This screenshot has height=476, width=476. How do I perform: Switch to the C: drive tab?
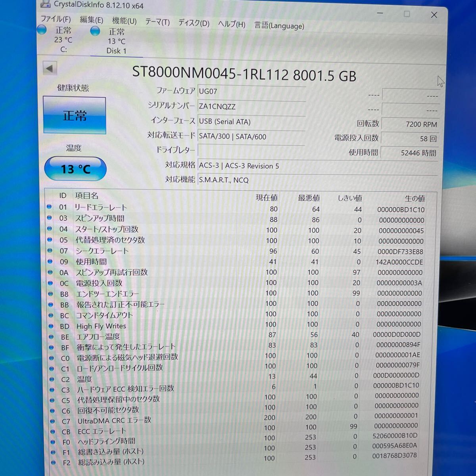tap(63, 40)
